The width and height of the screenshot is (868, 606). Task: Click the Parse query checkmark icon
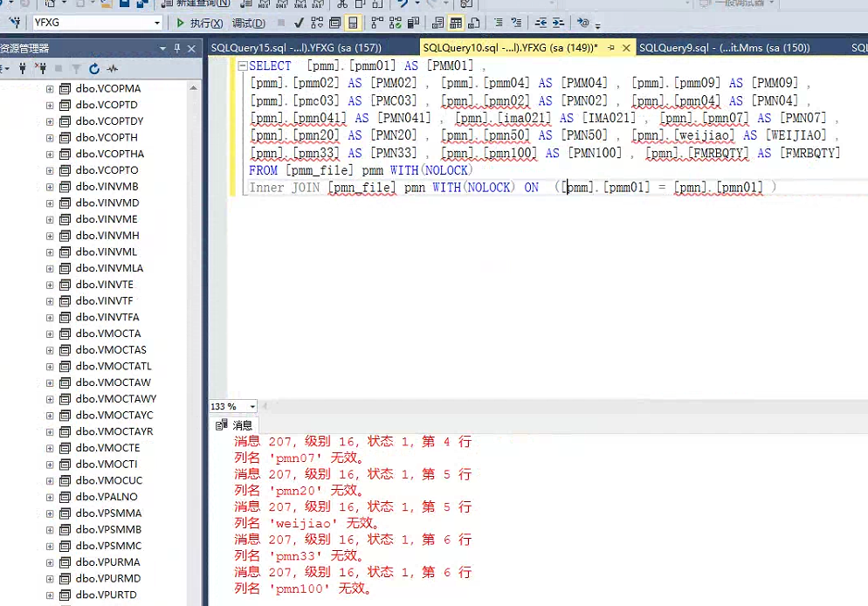[300, 23]
